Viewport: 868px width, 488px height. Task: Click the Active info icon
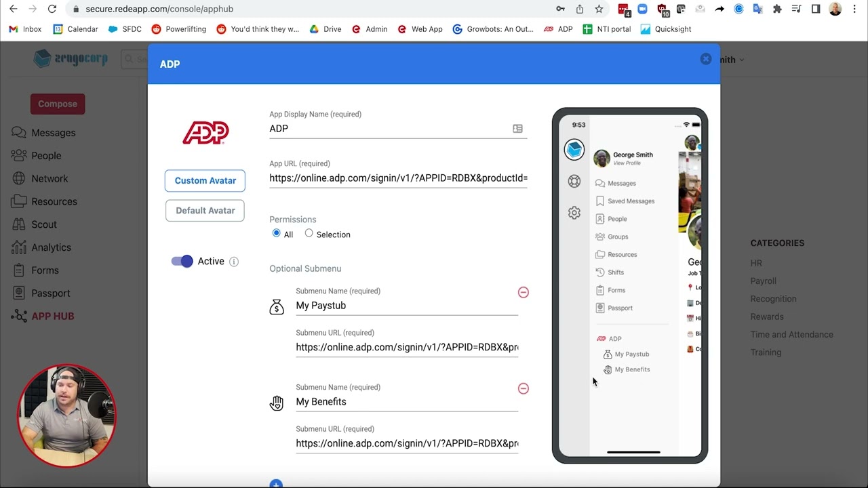(x=234, y=262)
